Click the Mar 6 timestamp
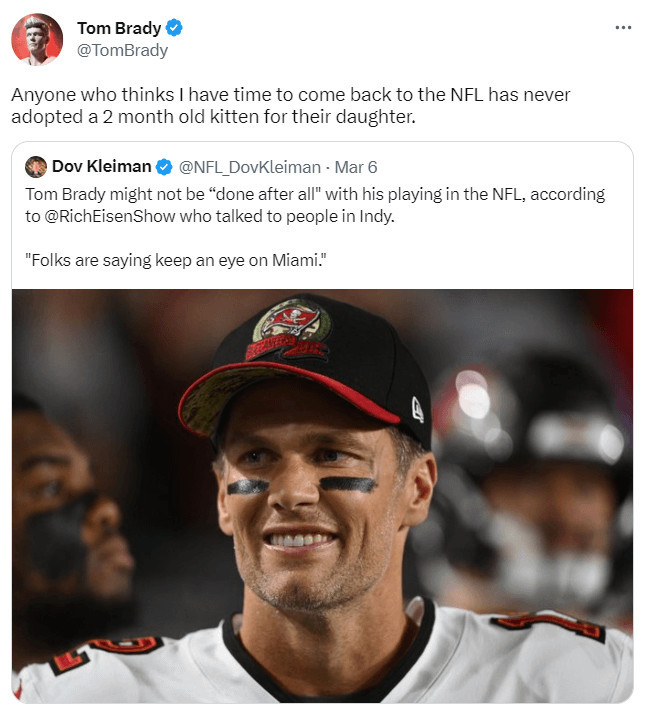 point(356,167)
